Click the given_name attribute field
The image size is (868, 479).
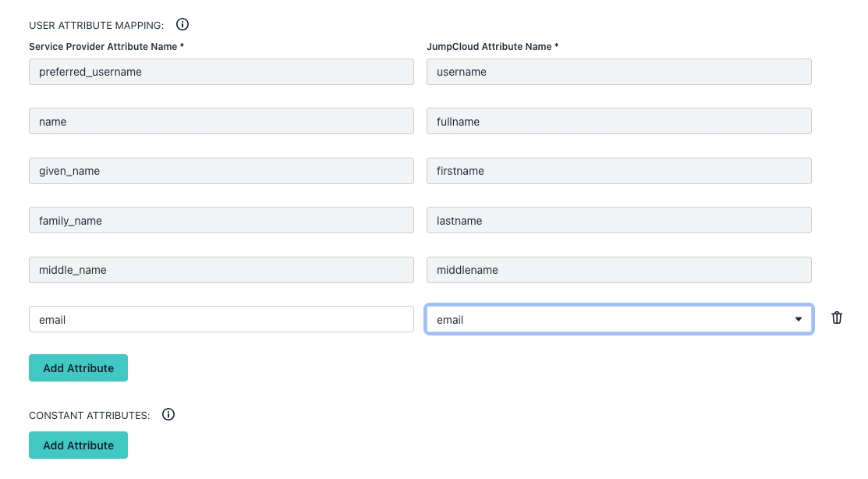pos(221,171)
